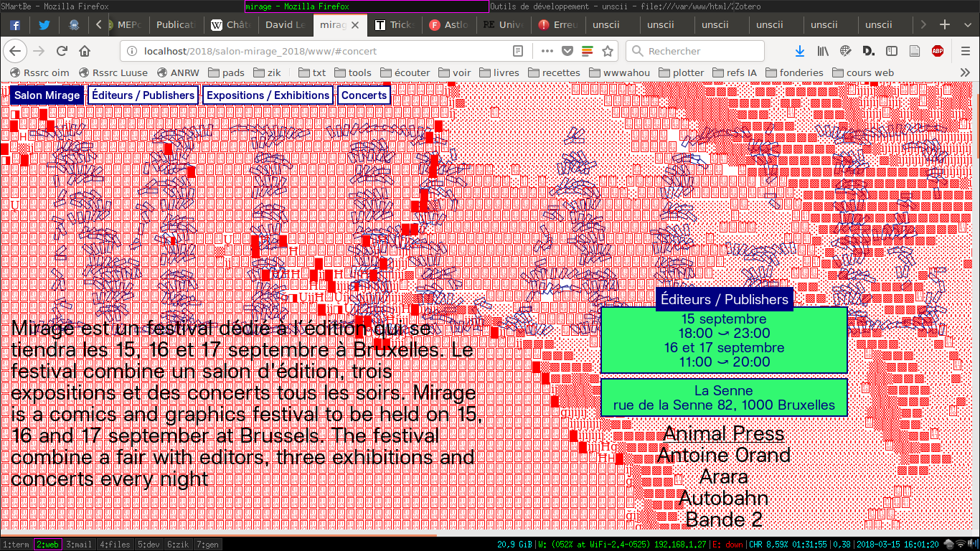This screenshot has height=551, width=980.
Task: Open the Downloads panel
Action: 800,51
